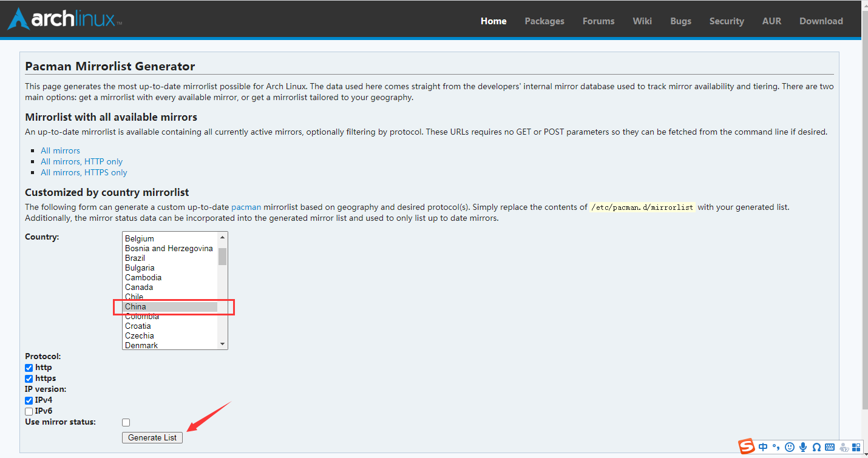The image size is (868, 458).
Task: Open the Packages navigation item
Action: 544,21
